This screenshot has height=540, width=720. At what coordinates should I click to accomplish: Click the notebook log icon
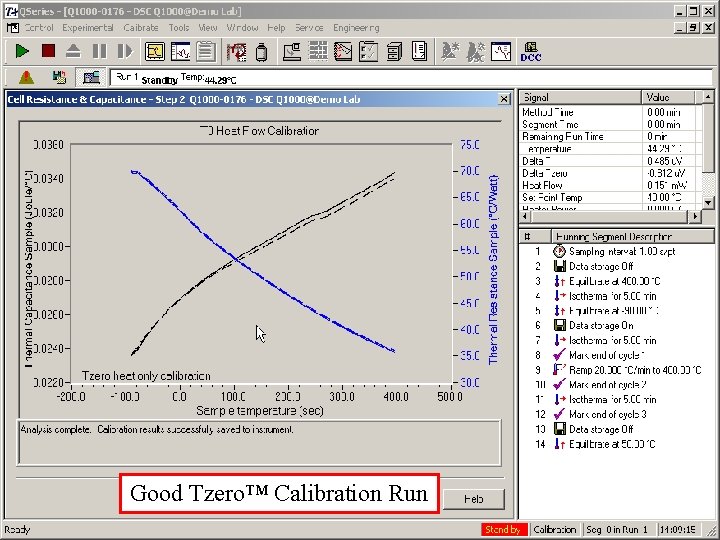click(419, 51)
